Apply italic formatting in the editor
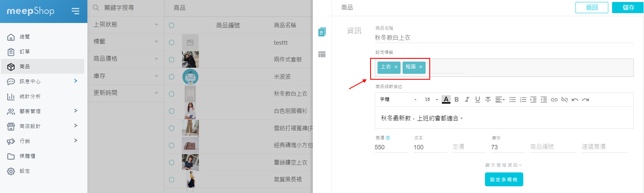 click(x=467, y=99)
